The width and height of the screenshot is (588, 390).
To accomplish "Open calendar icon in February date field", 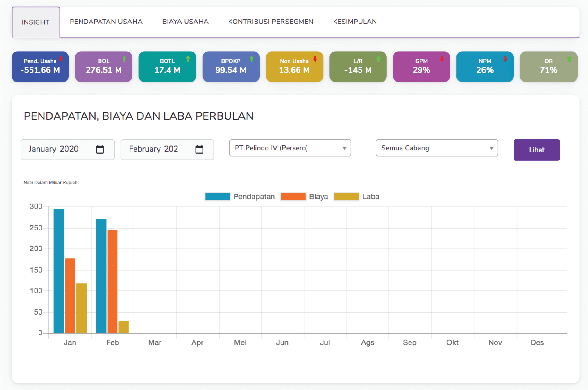I will pos(199,149).
